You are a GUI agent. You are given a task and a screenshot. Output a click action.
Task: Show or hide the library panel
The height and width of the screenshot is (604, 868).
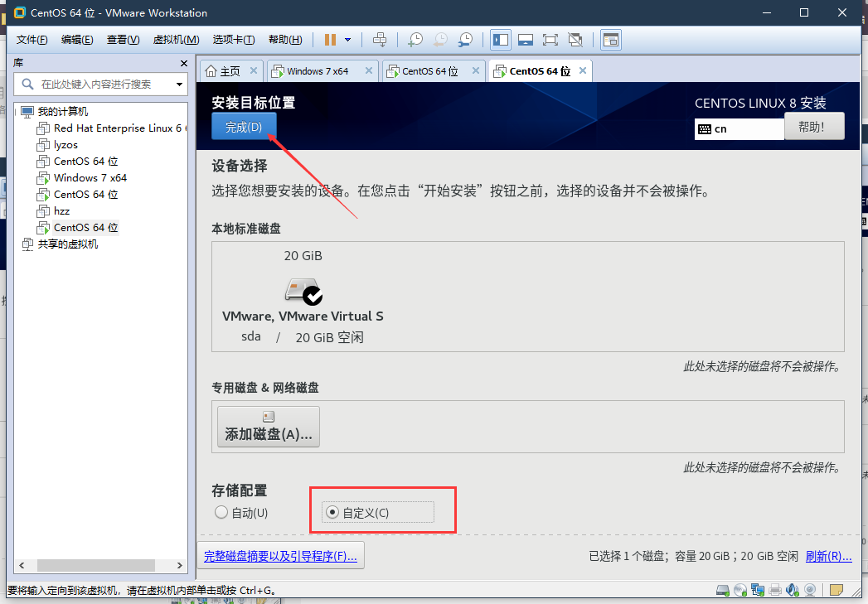pyautogui.click(x=500, y=39)
